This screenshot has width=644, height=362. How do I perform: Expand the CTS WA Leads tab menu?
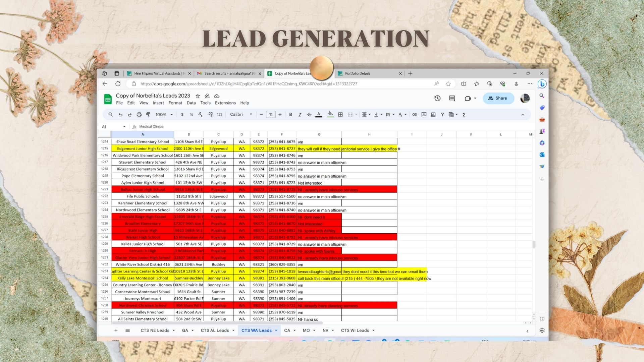[x=276, y=330]
